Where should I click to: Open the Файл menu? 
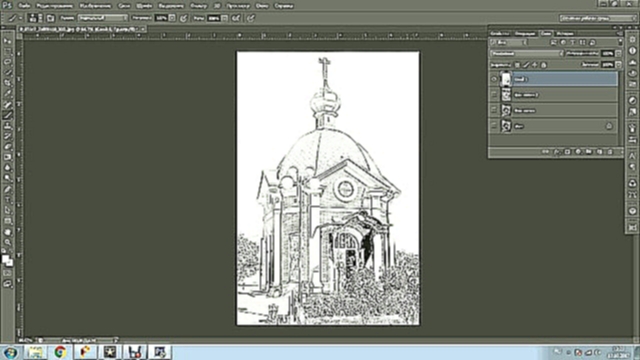coord(24,6)
